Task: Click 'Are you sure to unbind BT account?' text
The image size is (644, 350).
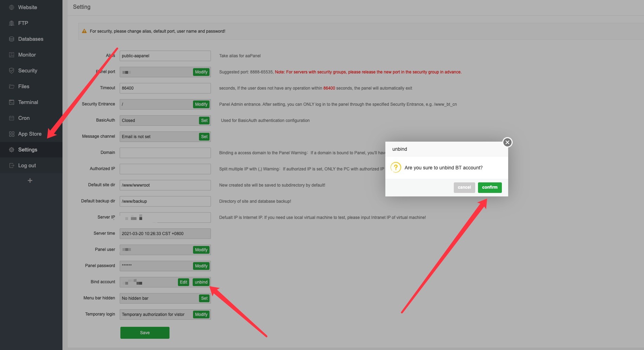Action: (444, 168)
